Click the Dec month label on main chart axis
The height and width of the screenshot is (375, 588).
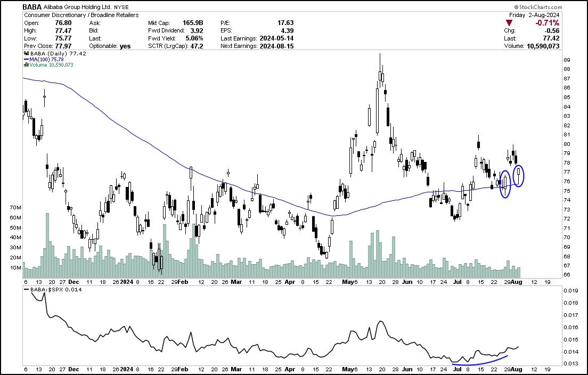point(74,282)
